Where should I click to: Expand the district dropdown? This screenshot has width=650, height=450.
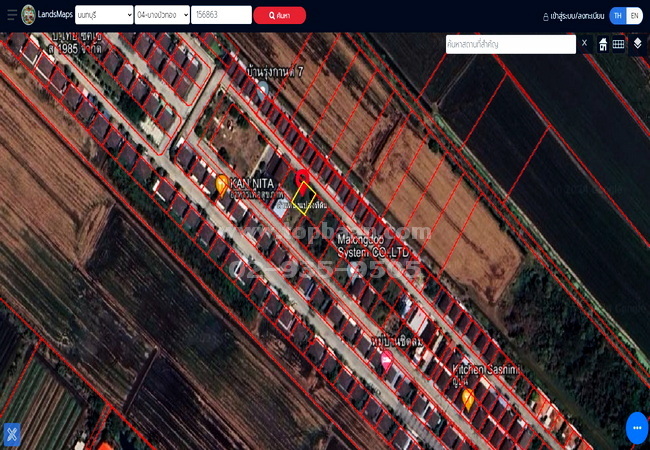point(161,15)
